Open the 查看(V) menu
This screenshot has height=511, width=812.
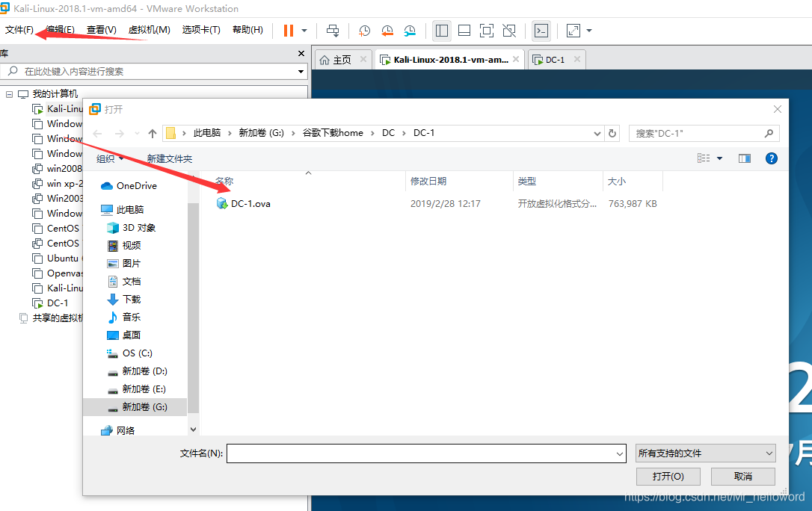(x=101, y=29)
